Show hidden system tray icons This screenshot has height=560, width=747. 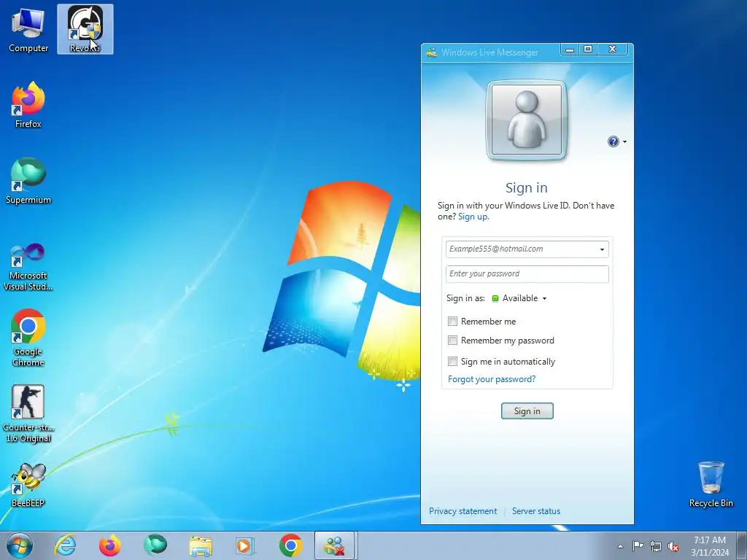point(620,546)
